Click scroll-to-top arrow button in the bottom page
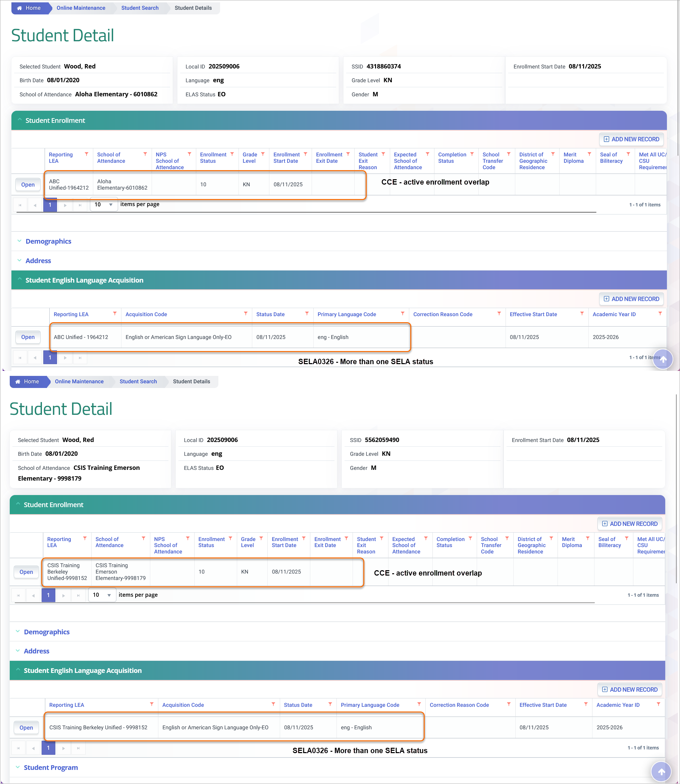 [661, 772]
